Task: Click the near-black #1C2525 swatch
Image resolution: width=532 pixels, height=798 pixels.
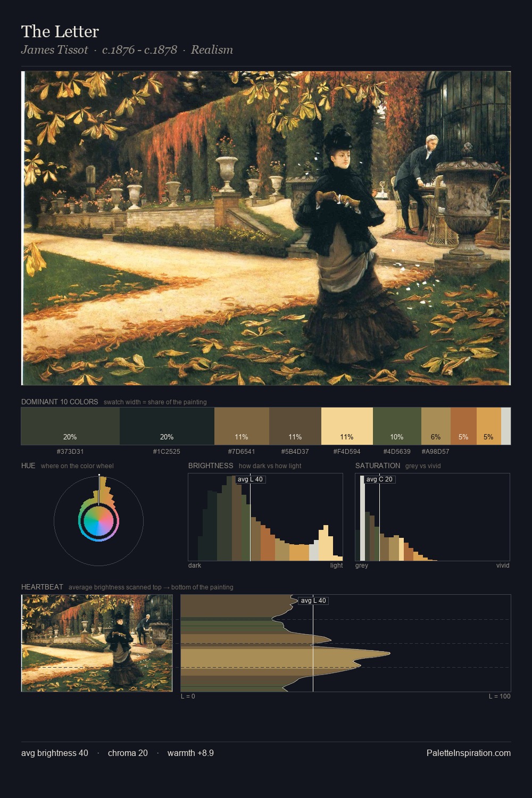Action: [x=167, y=426]
